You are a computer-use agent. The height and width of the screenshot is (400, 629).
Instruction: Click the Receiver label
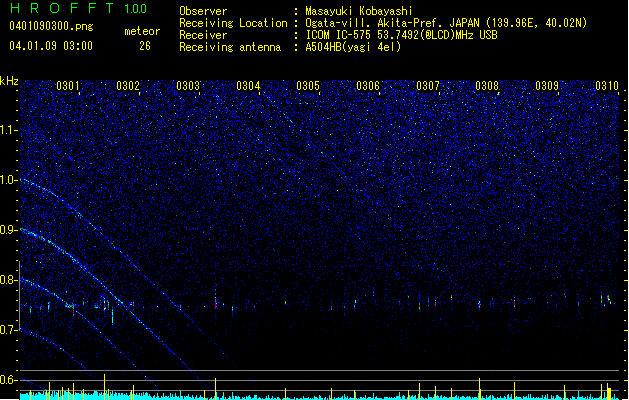point(203,35)
